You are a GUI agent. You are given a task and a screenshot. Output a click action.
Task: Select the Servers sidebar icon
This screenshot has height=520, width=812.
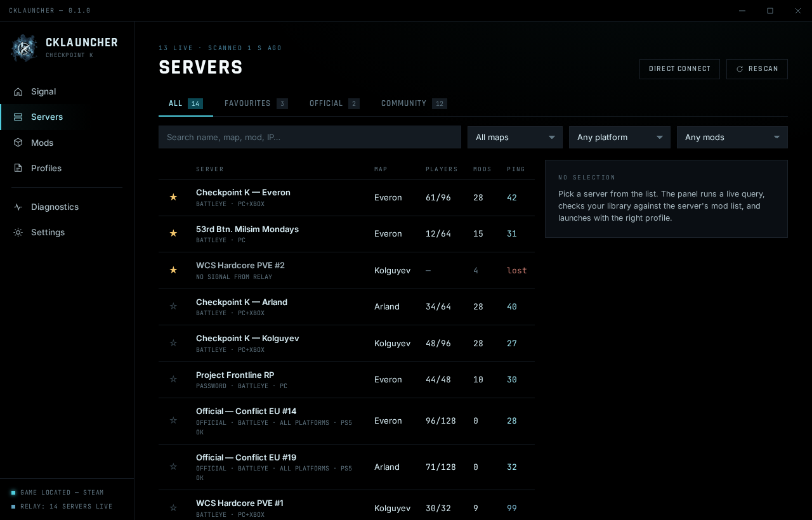(18, 117)
